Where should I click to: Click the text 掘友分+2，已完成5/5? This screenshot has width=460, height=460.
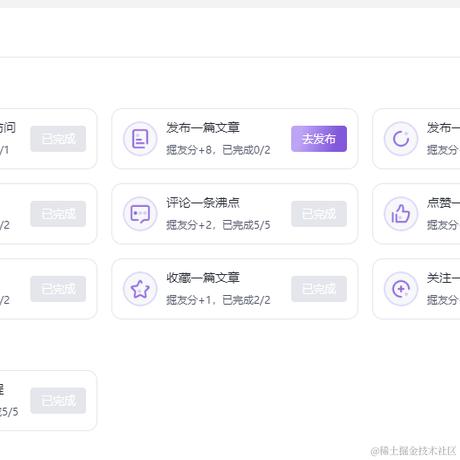(218, 225)
